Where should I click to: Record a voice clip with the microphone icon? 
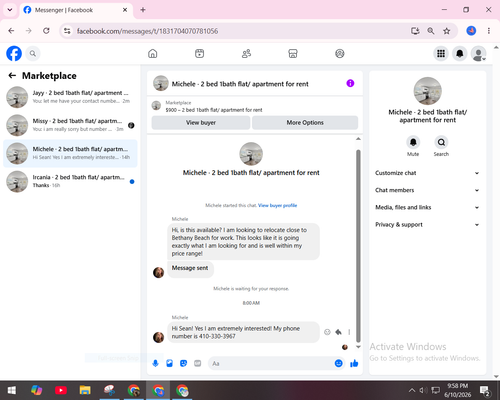click(x=155, y=363)
